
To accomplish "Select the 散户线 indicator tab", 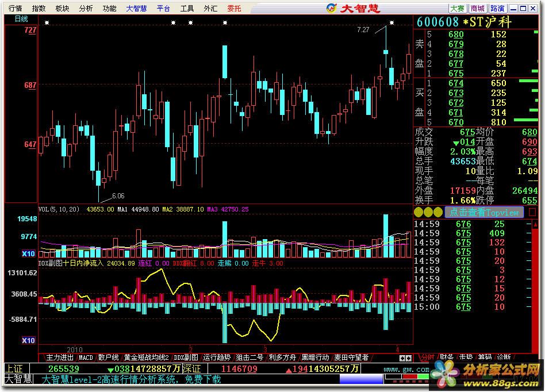I will pyautogui.click(x=108, y=358).
